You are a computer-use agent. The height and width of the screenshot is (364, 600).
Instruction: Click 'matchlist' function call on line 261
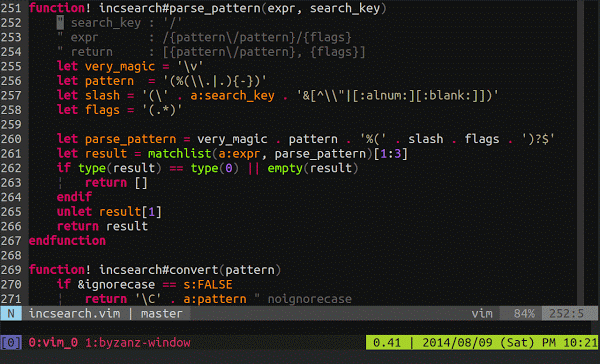(180, 153)
